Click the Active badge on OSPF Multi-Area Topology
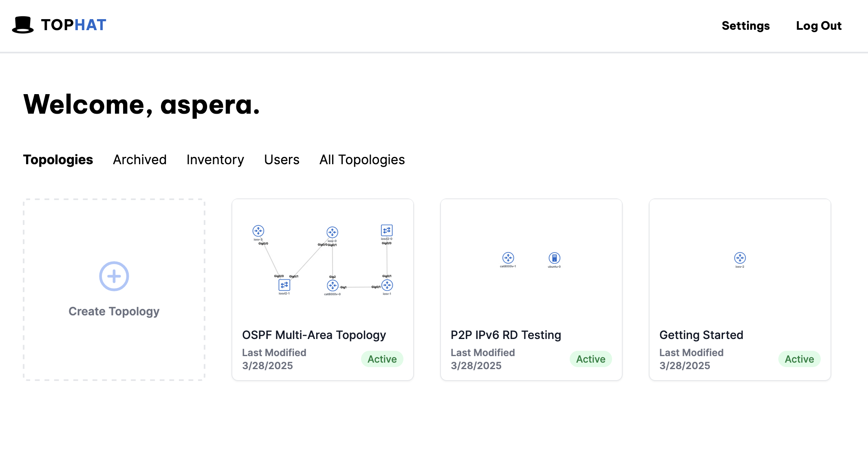The image size is (868, 471). 382,359
